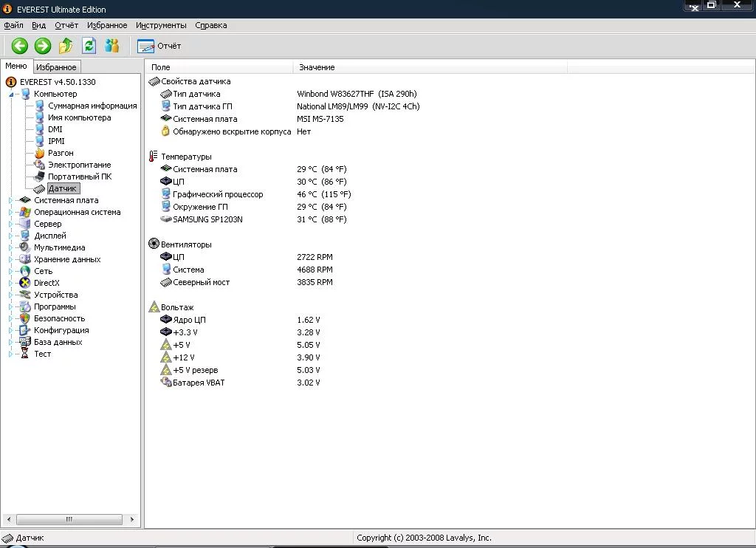Click the sidebar scroll right arrow
The image size is (756, 548).
coord(131,519)
